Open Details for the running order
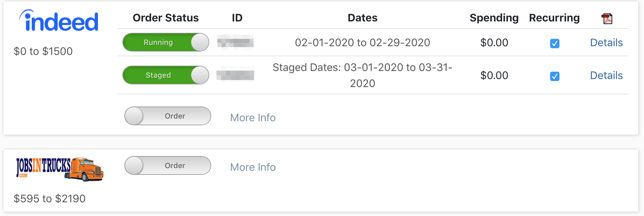This screenshot has height=216, width=644. coord(606,43)
